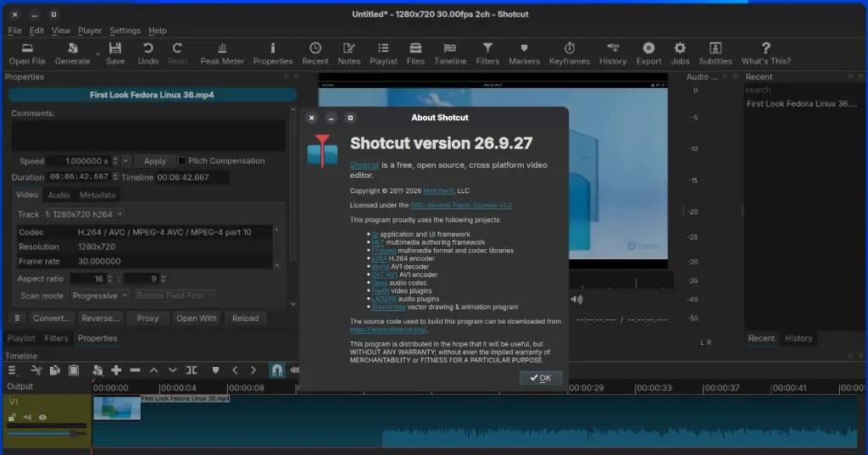Click the Duration stepper arrows
The image size is (868, 455).
(x=115, y=177)
